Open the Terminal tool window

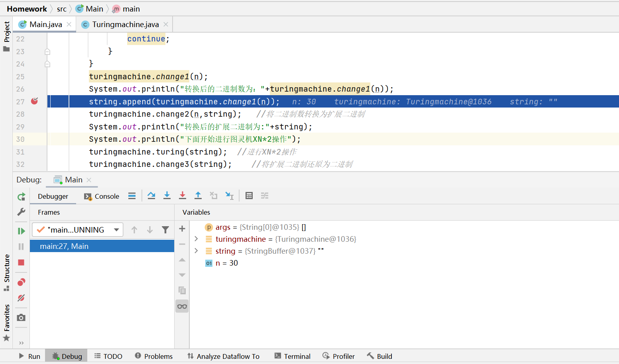[293, 356]
